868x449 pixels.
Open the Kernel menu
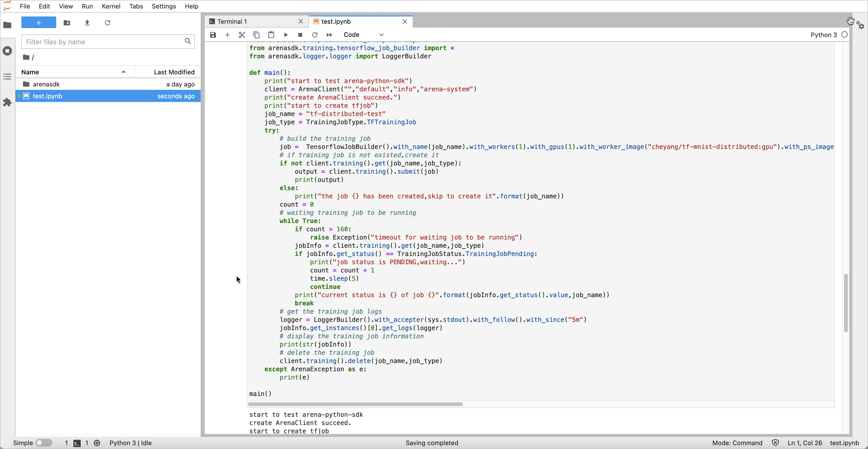coord(111,6)
